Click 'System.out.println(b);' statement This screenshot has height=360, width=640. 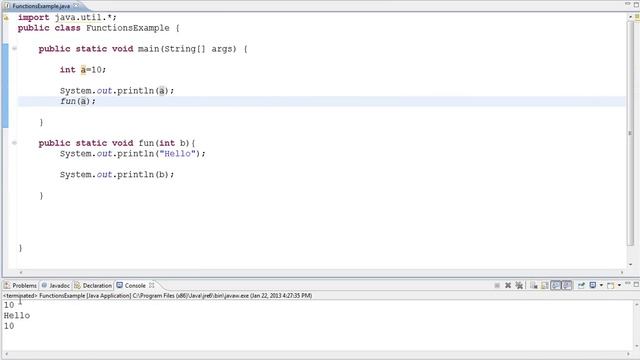click(x=117, y=175)
